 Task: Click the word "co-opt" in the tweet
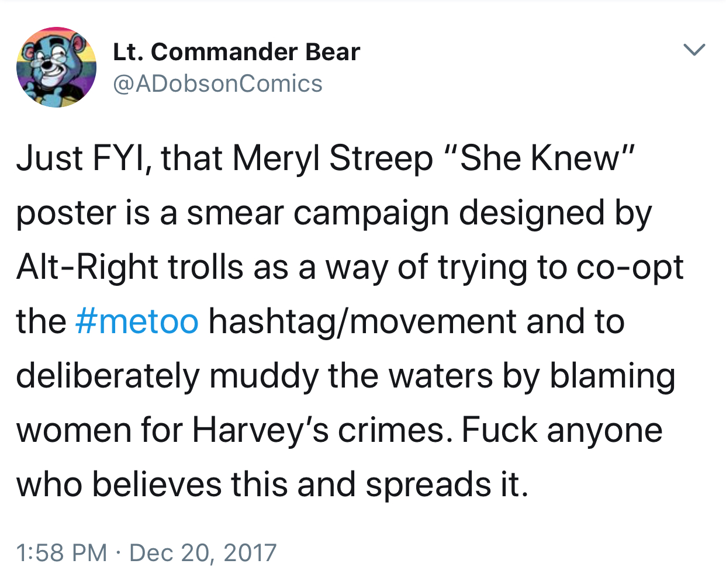click(x=630, y=267)
